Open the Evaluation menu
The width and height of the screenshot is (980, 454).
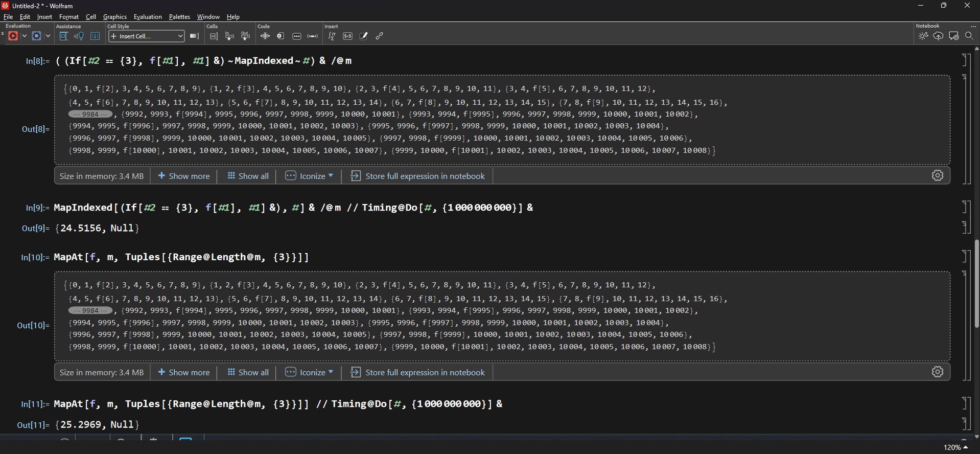(148, 17)
